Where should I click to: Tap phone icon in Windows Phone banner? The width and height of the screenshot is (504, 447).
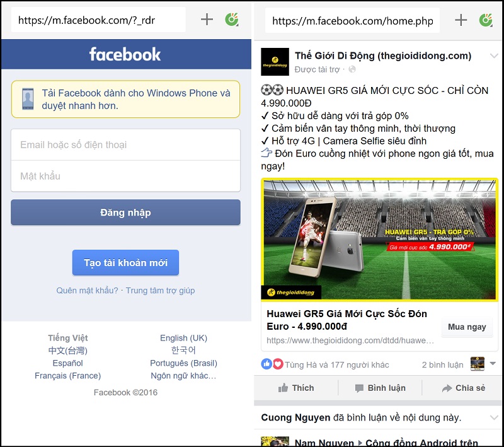[28, 99]
